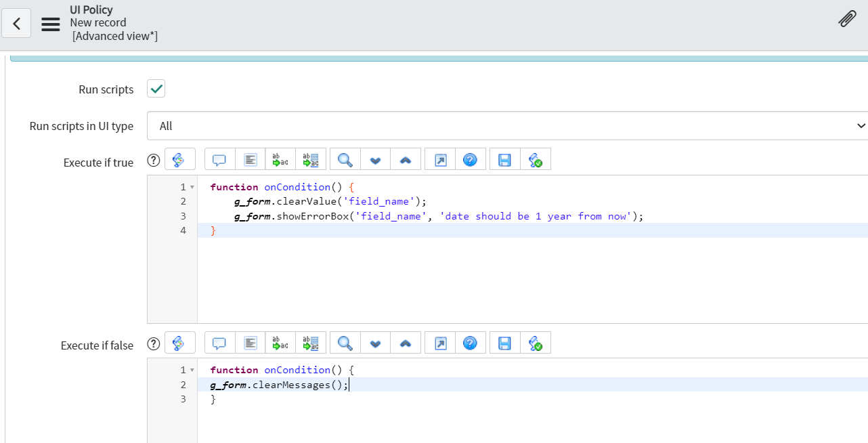
Task: Find previous match in Execute if false toolbar
Action: coord(406,343)
